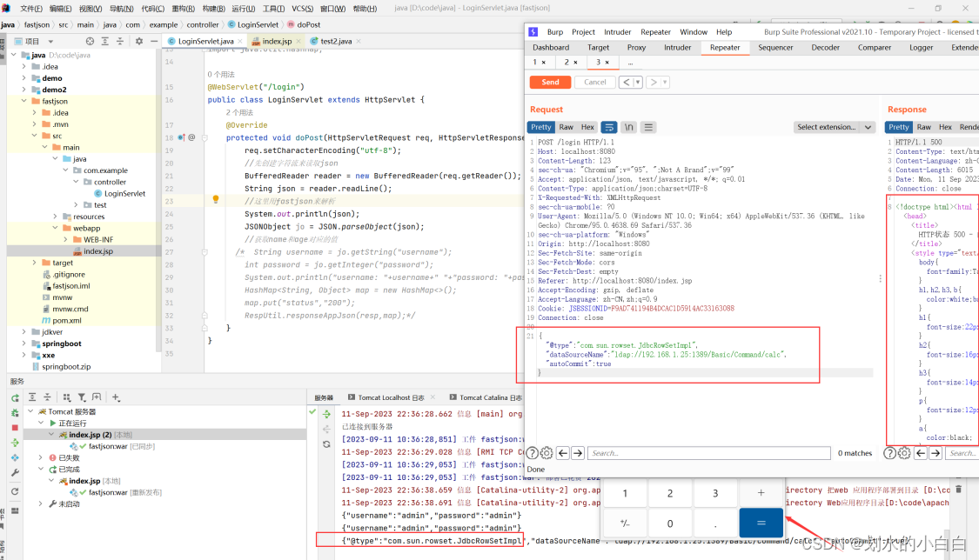Toggle the line-wrap button in the Burp Request view
The image size is (979, 560).
609,127
